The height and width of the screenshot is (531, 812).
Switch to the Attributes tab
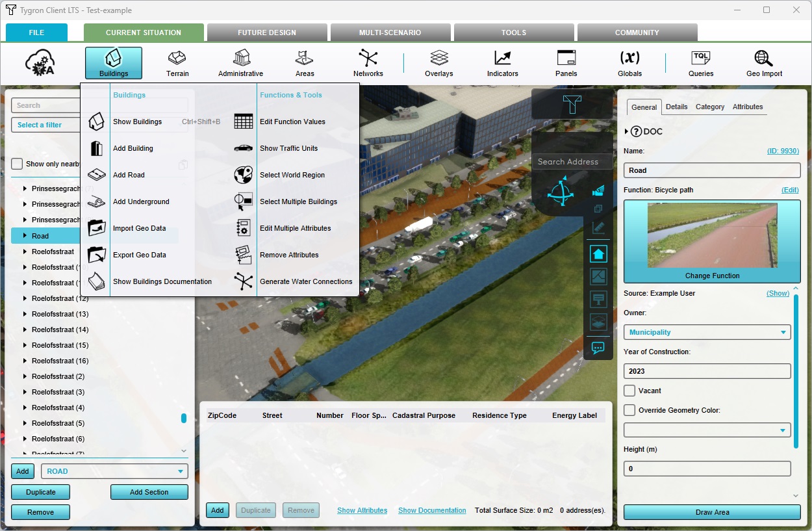[747, 107]
